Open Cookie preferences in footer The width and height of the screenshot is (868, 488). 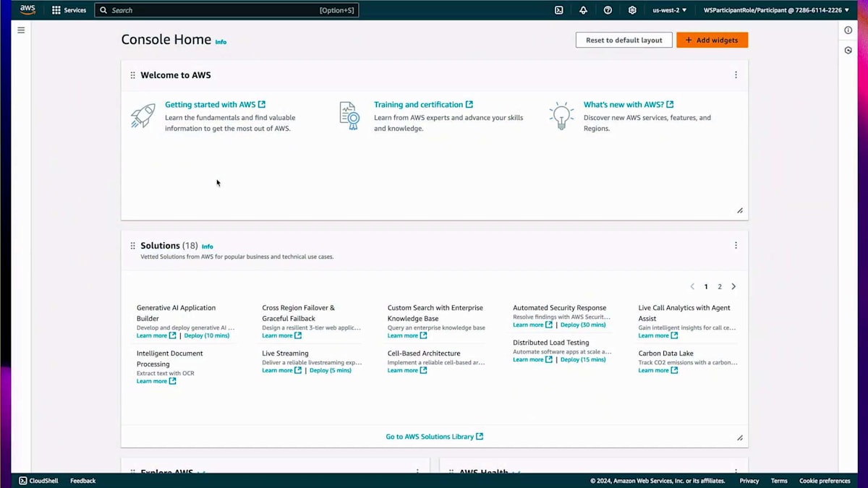[825, 481]
